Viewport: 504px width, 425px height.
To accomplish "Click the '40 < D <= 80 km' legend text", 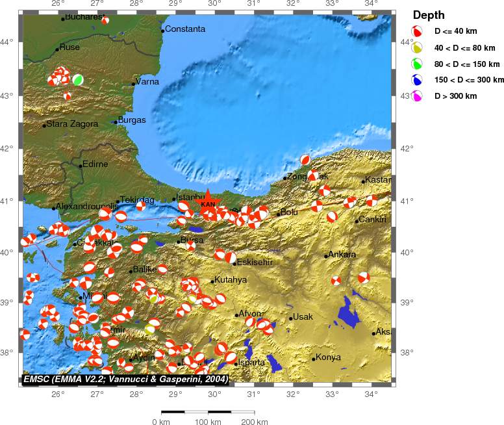I will coord(464,48).
